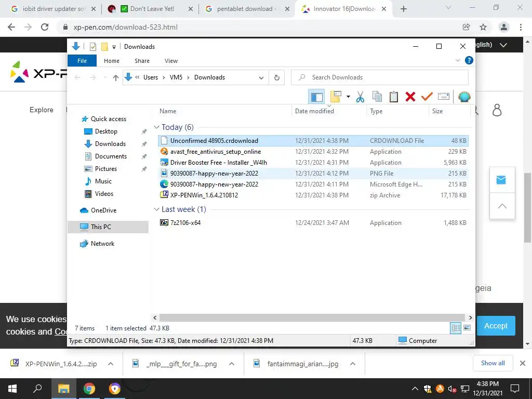Screen dimensions: 532x399
Task: Select Downloads in navigation pane
Action: coord(110,144)
